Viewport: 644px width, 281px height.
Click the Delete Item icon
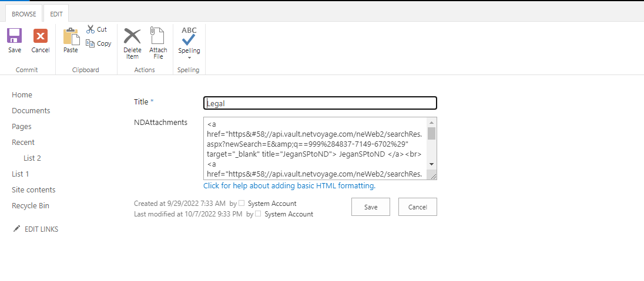tap(132, 36)
